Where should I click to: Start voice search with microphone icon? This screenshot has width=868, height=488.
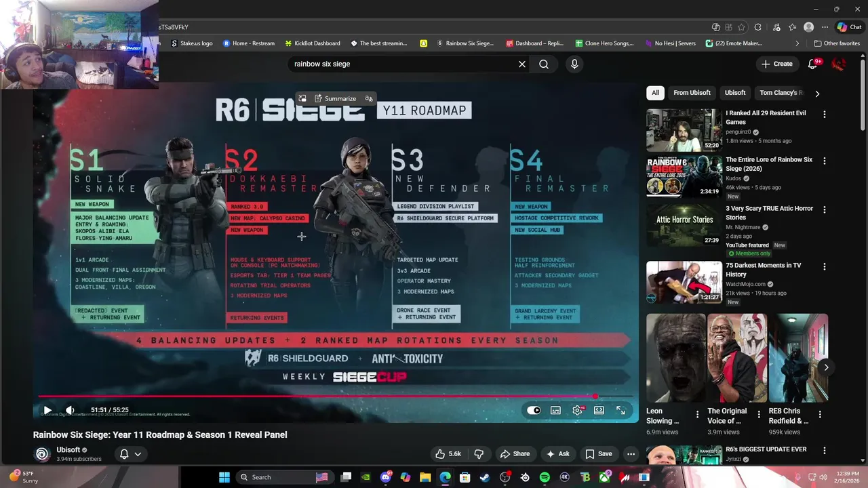click(x=574, y=64)
